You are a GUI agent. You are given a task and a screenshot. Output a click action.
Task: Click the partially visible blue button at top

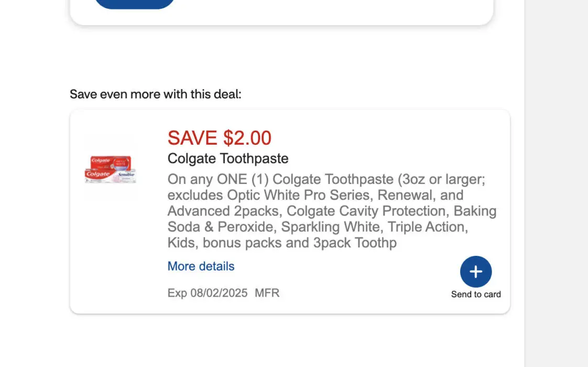[134, 4]
